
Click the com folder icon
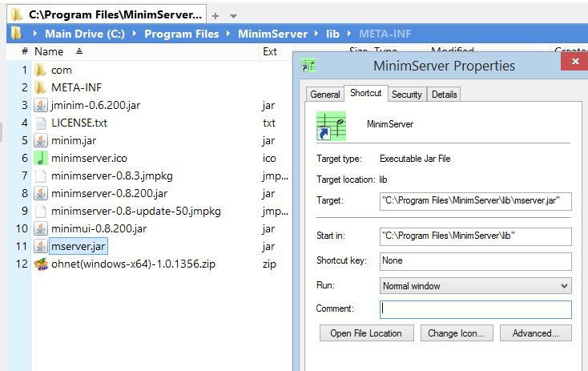pos(40,70)
